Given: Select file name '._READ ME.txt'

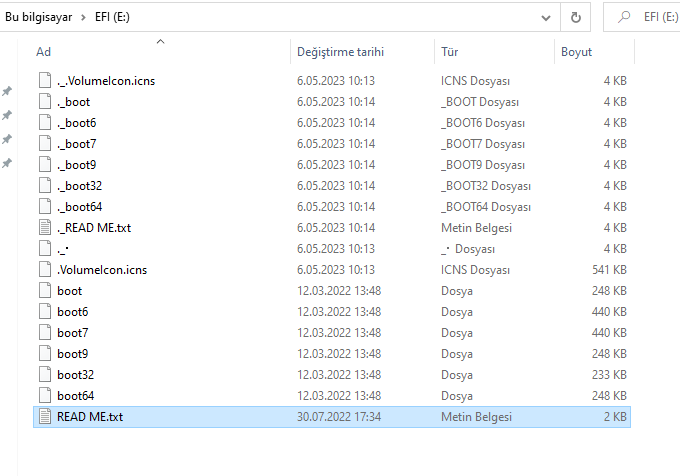Looking at the screenshot, I should pos(94,228).
